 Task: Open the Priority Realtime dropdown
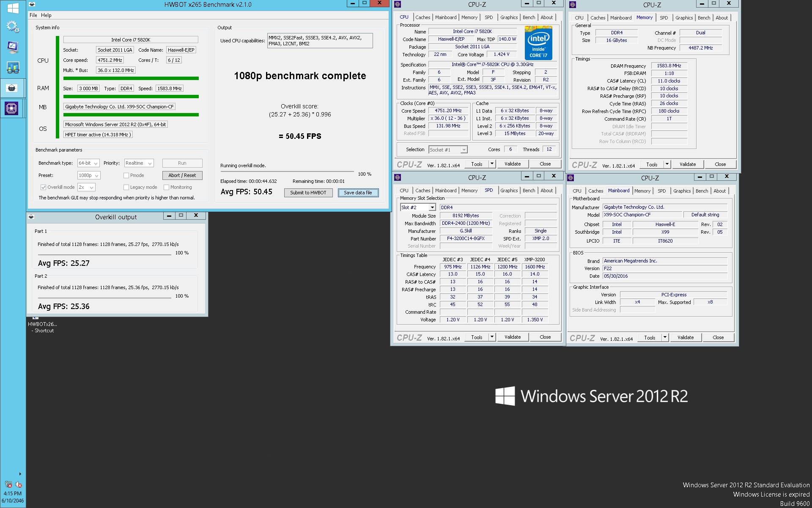[139, 163]
